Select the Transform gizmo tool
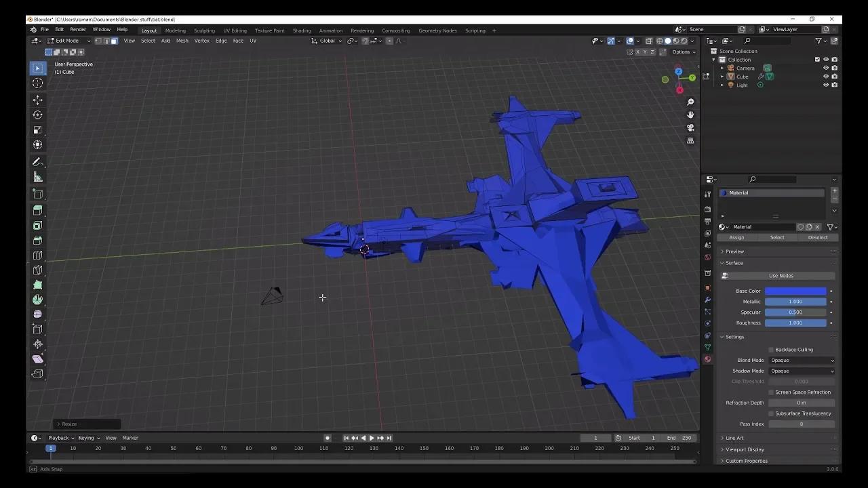The height and width of the screenshot is (488, 868). [38, 144]
